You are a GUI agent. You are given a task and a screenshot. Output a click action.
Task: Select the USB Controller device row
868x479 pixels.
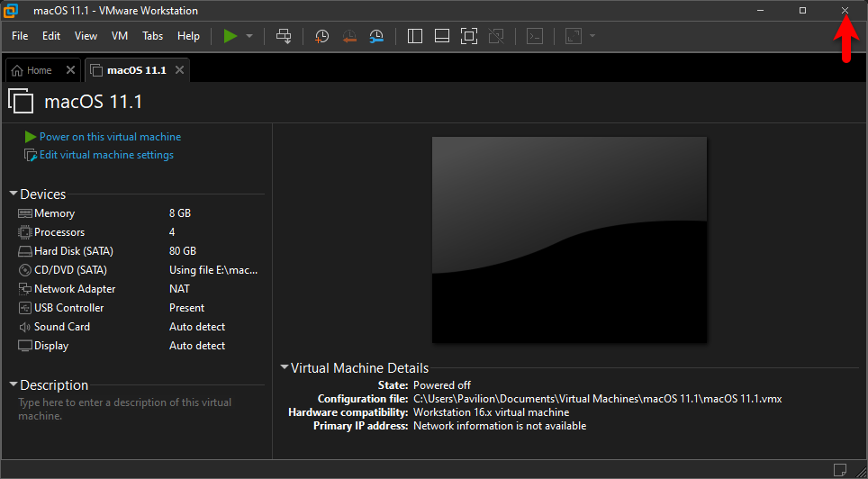pos(141,308)
